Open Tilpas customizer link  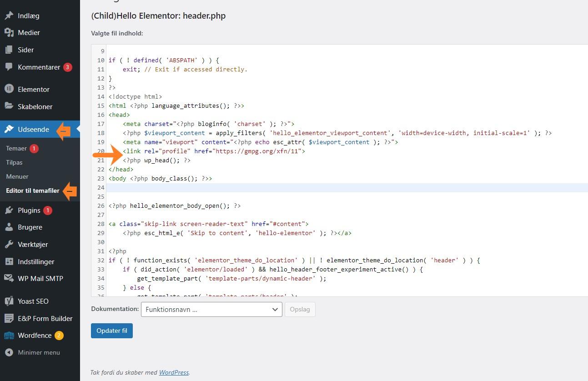point(14,162)
